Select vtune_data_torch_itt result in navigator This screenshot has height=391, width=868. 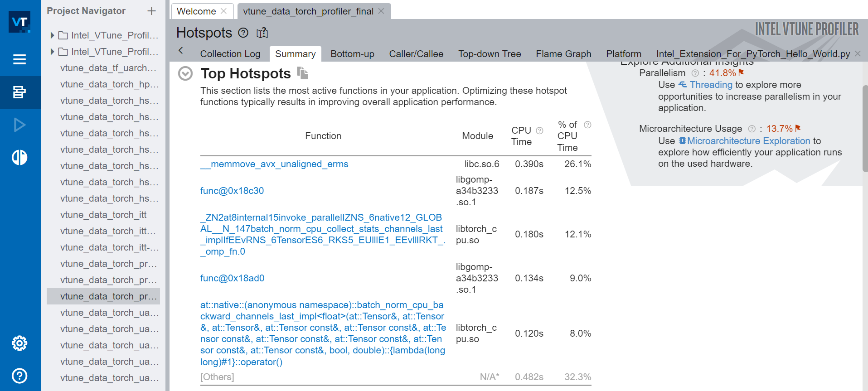coord(103,215)
